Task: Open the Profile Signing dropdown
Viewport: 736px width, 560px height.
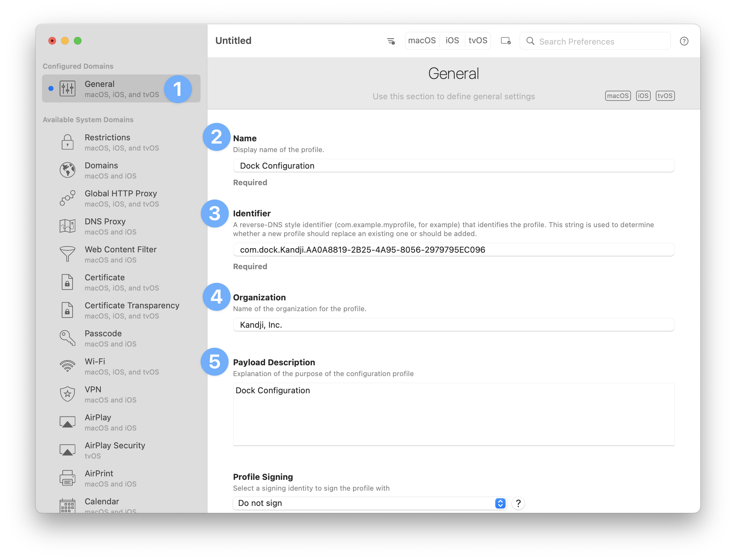Action: (370, 503)
